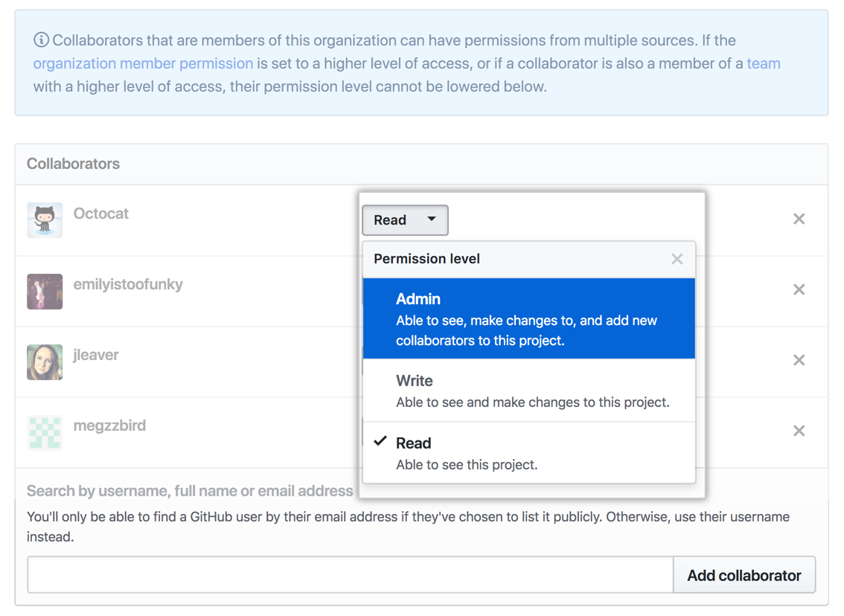Image resolution: width=844 pixels, height=616 pixels.
Task: Open the organization member permission link
Action: tap(143, 64)
